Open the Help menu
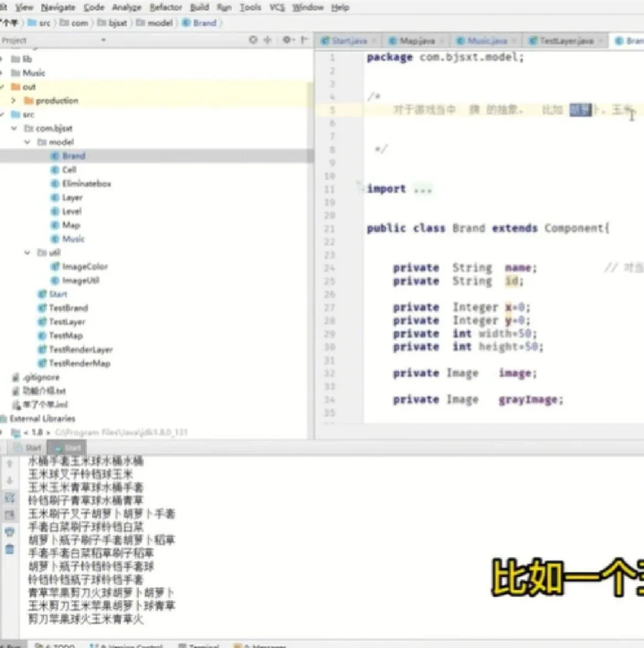 tap(340, 7)
